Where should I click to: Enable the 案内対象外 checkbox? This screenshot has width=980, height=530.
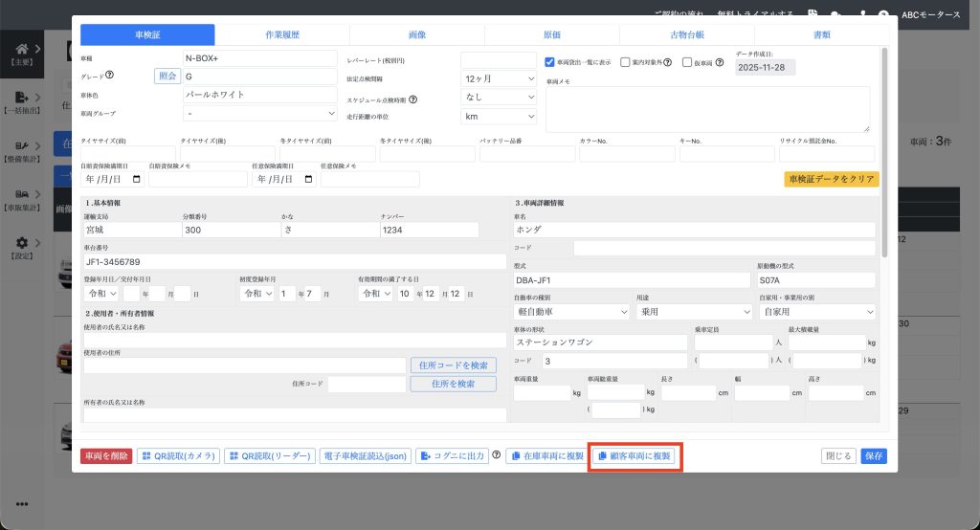coord(625,63)
